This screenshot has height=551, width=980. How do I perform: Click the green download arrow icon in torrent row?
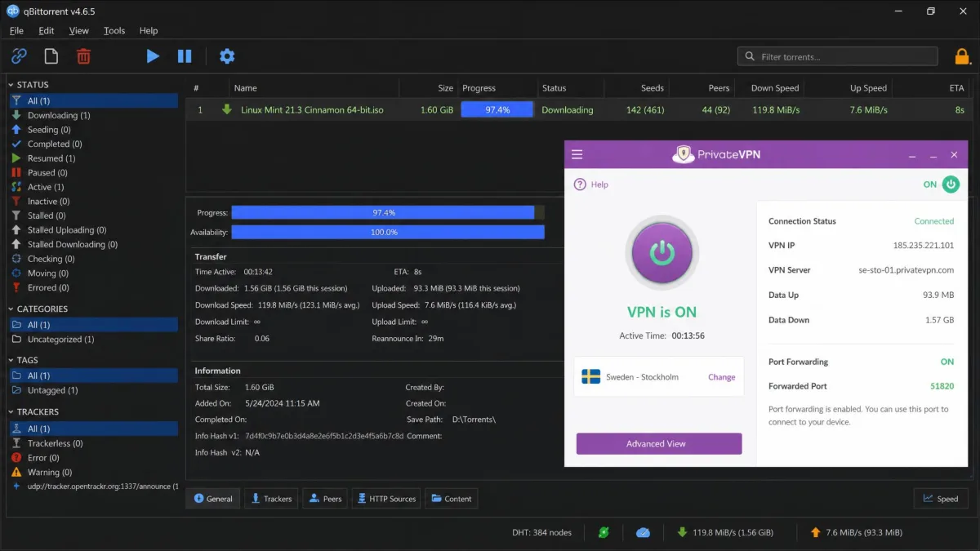coord(227,109)
